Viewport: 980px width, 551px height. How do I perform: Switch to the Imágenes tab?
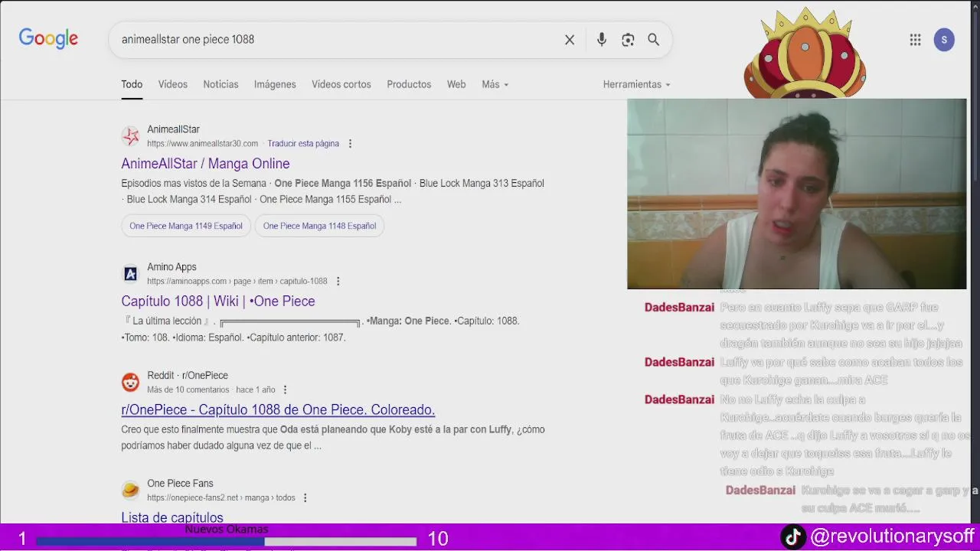point(275,84)
